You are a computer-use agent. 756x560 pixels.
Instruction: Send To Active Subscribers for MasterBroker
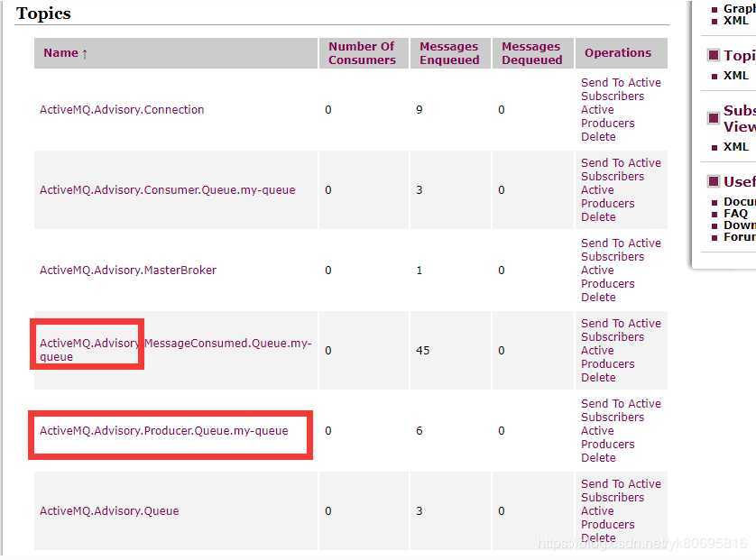click(x=621, y=250)
